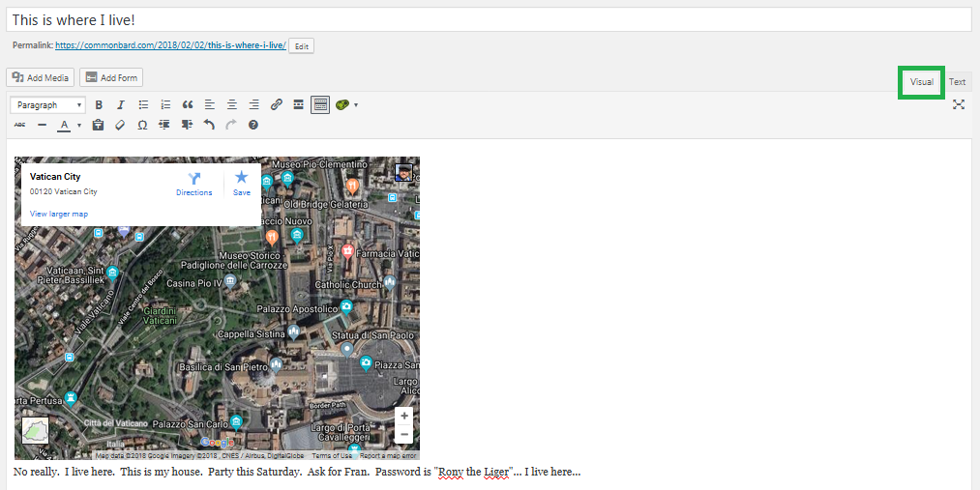Increase paragraph indent
Image resolution: width=980 pixels, height=490 pixels.
point(187,125)
